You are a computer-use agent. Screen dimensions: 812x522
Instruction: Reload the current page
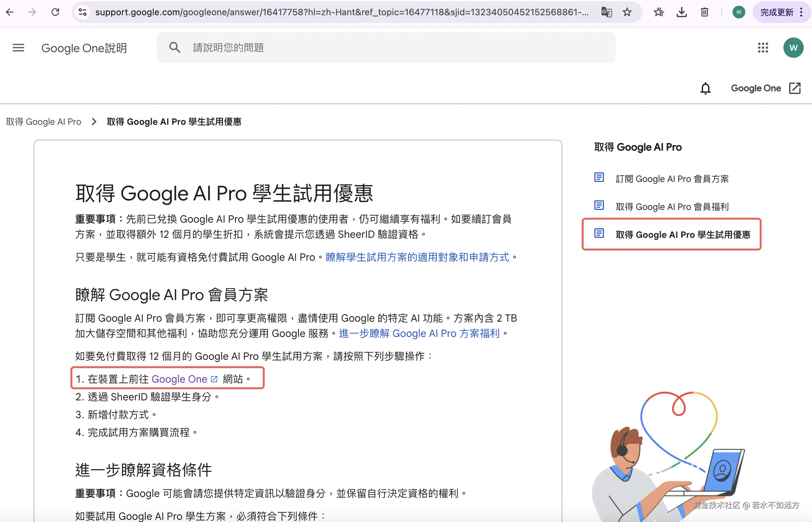click(55, 12)
